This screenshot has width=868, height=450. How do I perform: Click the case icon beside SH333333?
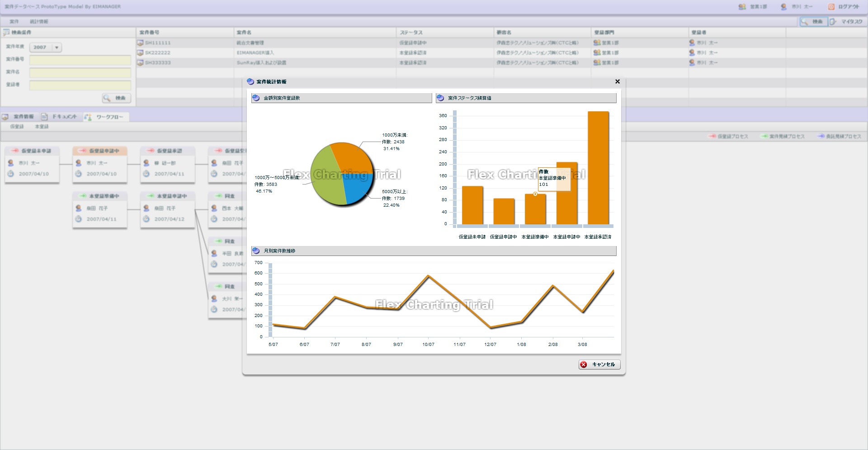click(x=140, y=62)
